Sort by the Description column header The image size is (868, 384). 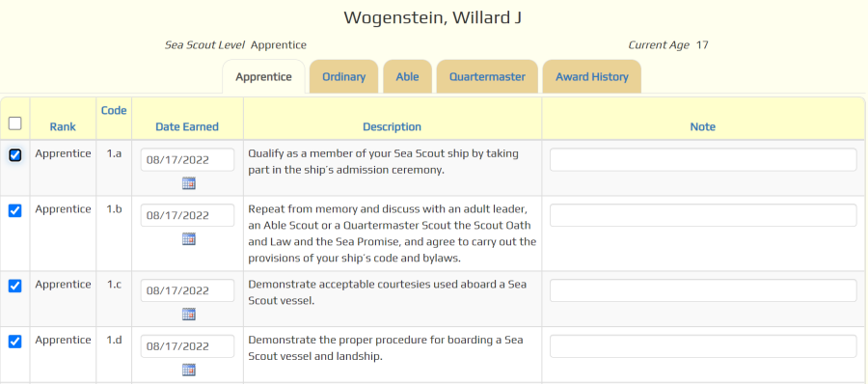pos(392,127)
